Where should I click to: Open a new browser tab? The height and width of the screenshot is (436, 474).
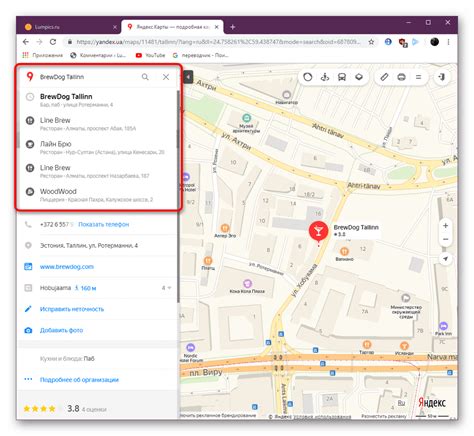233,27
